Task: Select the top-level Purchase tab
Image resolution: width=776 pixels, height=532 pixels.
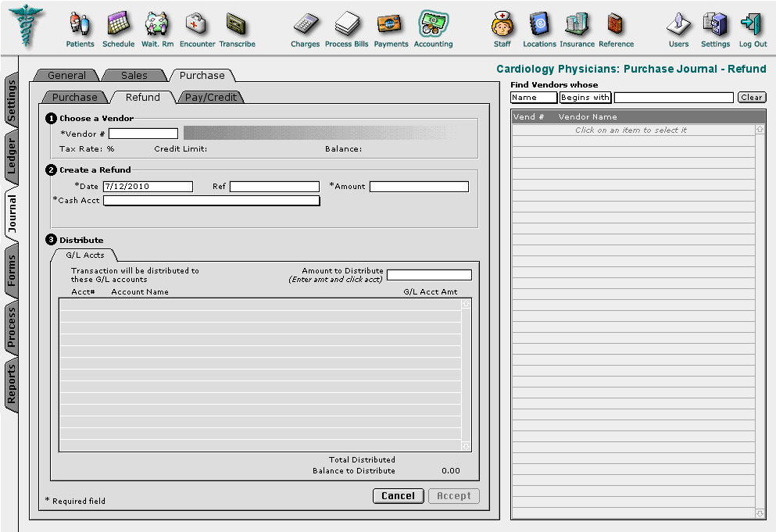Action: (202, 75)
